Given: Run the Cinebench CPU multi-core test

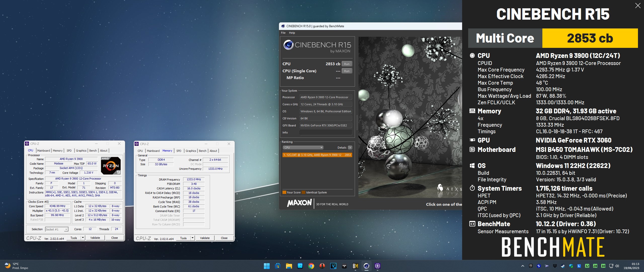Looking at the screenshot, I should click(347, 64).
